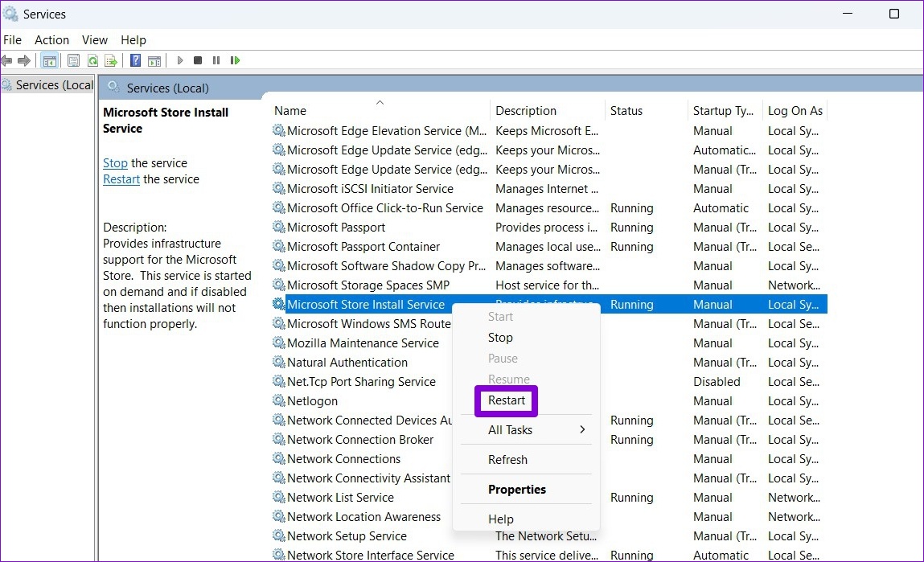The height and width of the screenshot is (562, 924).
Task: Choose Refresh in the context menu
Action: click(507, 460)
